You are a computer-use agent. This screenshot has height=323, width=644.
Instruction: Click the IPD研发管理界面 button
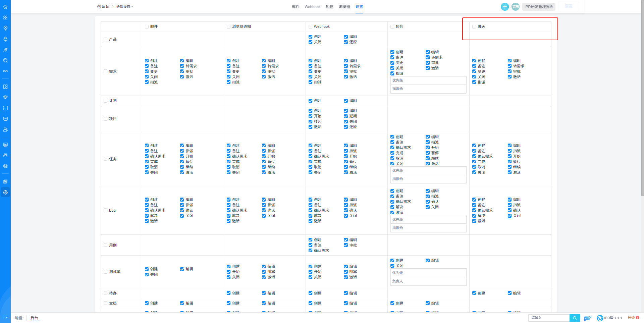click(x=539, y=7)
